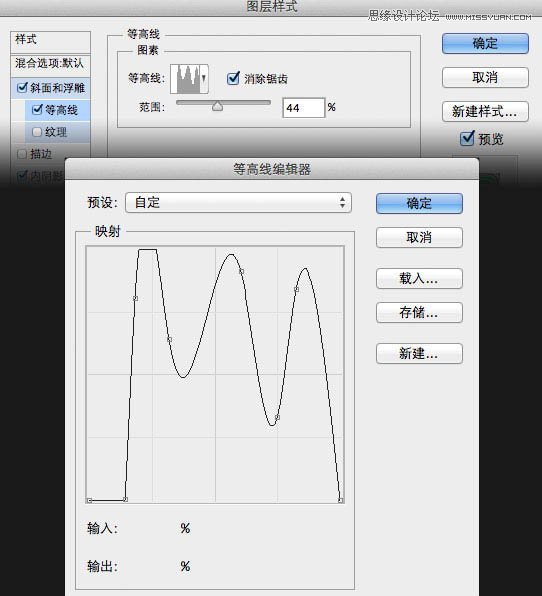This screenshot has height=596, width=542.
Task: Click 确定 in the layer style window
Action: click(x=485, y=43)
